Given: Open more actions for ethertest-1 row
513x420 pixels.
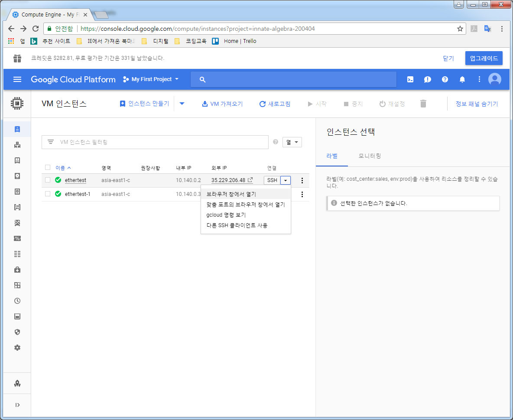Looking at the screenshot, I should tap(302, 195).
